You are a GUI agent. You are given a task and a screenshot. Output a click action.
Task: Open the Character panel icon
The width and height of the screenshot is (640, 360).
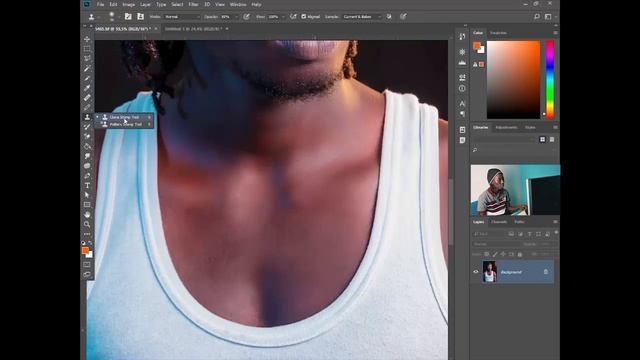[462, 104]
